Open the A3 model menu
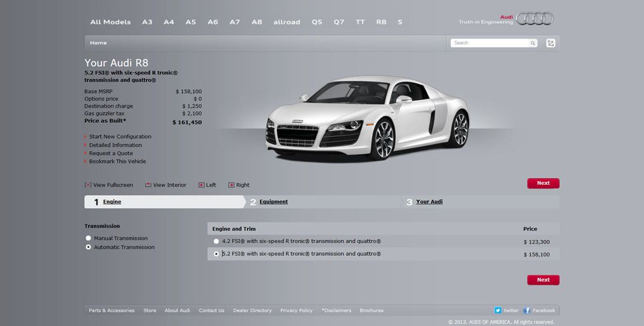644x326 pixels. (x=147, y=22)
